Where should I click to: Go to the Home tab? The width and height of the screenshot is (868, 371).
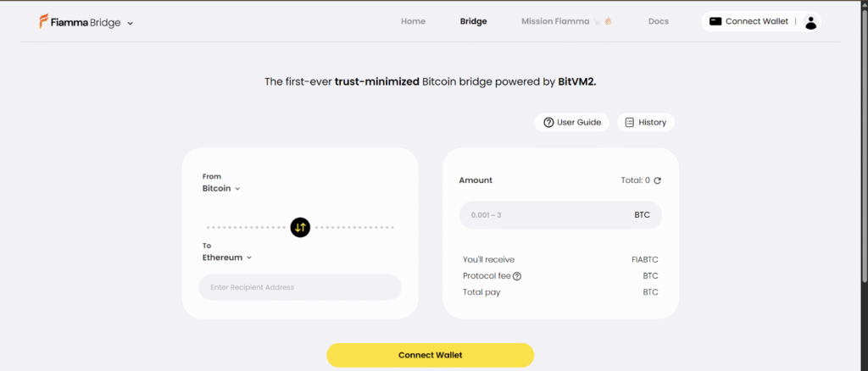coord(413,21)
